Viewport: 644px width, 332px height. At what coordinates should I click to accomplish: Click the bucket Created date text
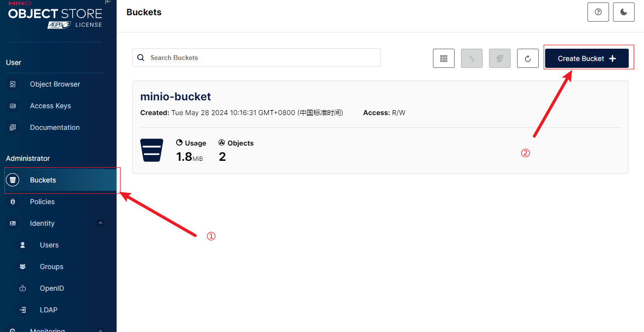[x=242, y=113]
